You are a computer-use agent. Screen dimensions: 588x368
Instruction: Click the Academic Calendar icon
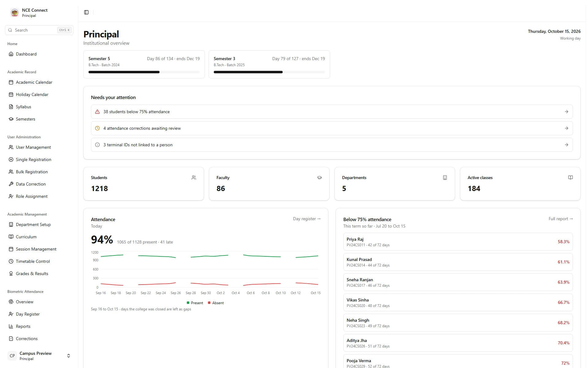pyautogui.click(x=11, y=82)
